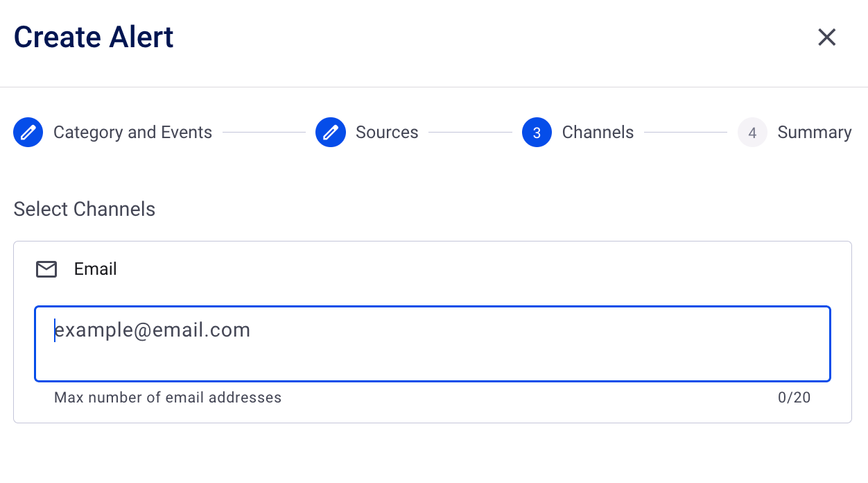Click the Email channel label
The width and height of the screenshot is (868, 483).
96,269
